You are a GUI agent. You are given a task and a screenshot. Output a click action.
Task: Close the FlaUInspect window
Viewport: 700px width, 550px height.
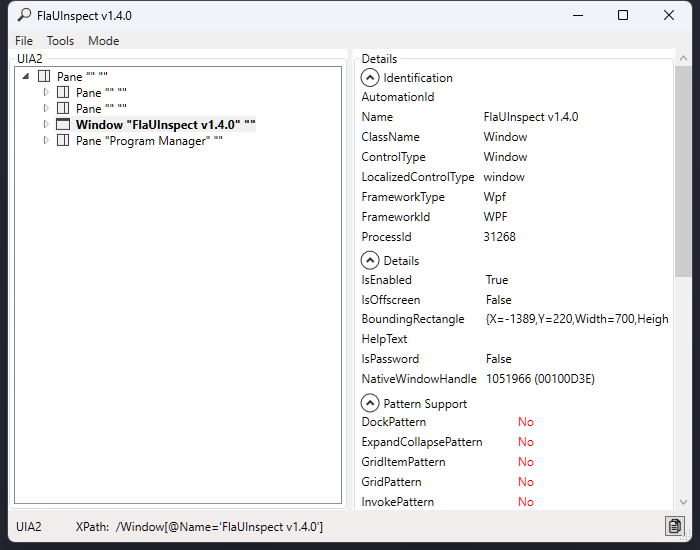click(x=669, y=15)
